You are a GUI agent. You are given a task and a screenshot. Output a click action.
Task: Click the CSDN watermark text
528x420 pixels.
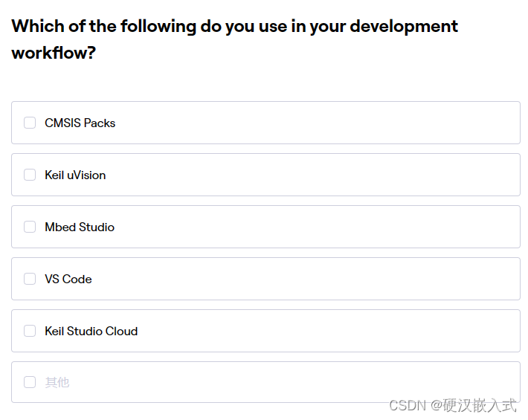pos(452,405)
